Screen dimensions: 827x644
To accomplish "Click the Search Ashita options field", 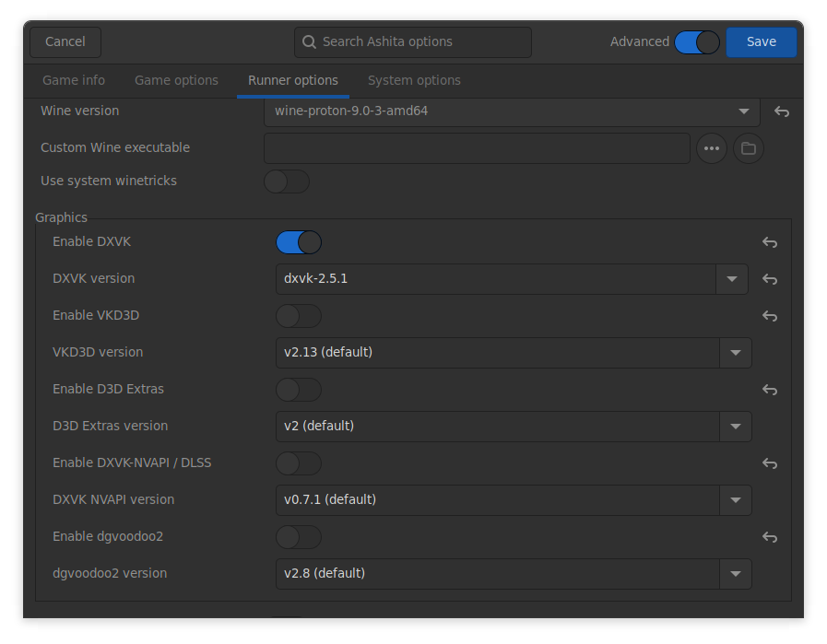I will (412, 41).
